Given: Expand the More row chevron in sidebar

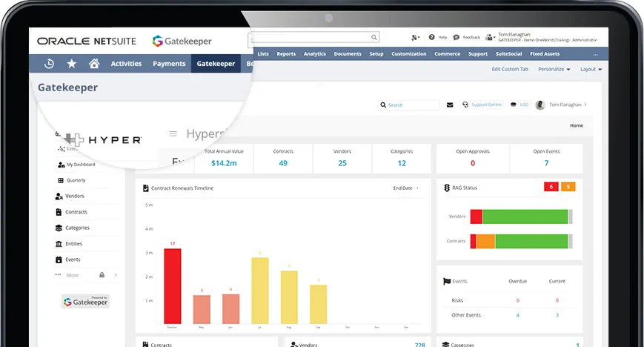Looking at the screenshot, I should click(x=116, y=275).
